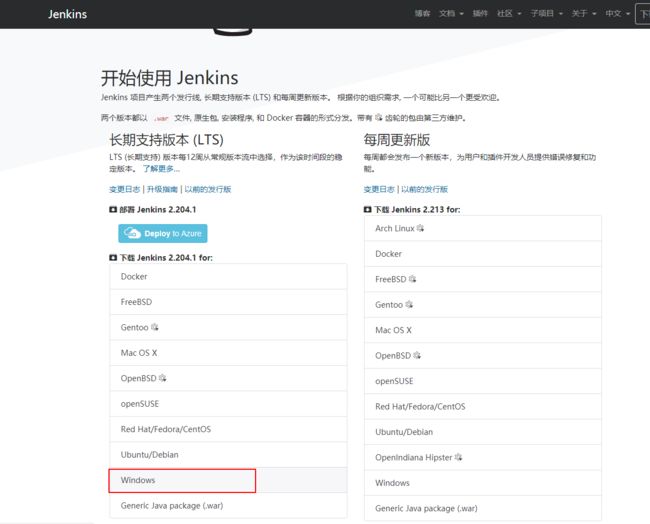This screenshot has width=650, height=524.
Task: Select FreeBSD in the LTS 2.204.1 list
Action: click(x=228, y=302)
